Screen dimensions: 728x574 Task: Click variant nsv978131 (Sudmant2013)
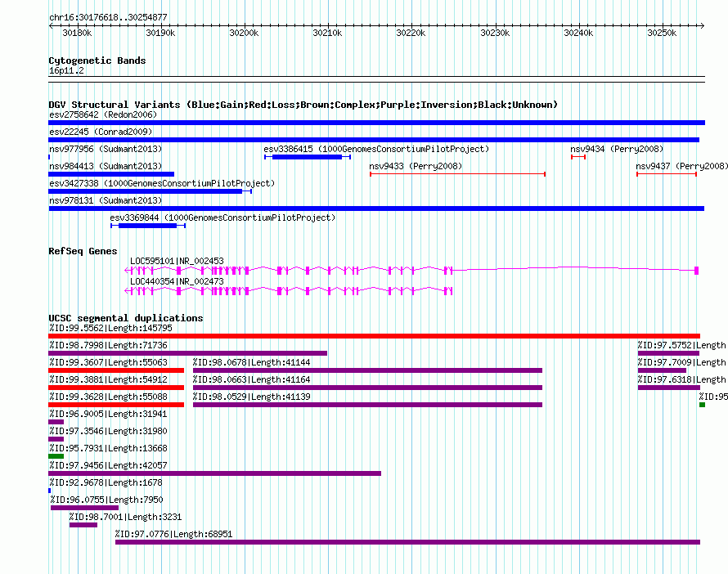tap(106, 200)
